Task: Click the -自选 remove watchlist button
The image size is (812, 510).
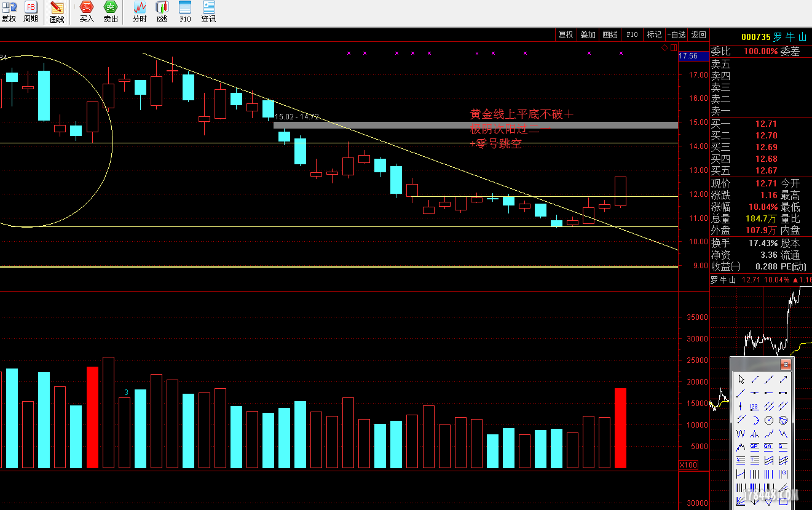Action: [676, 35]
